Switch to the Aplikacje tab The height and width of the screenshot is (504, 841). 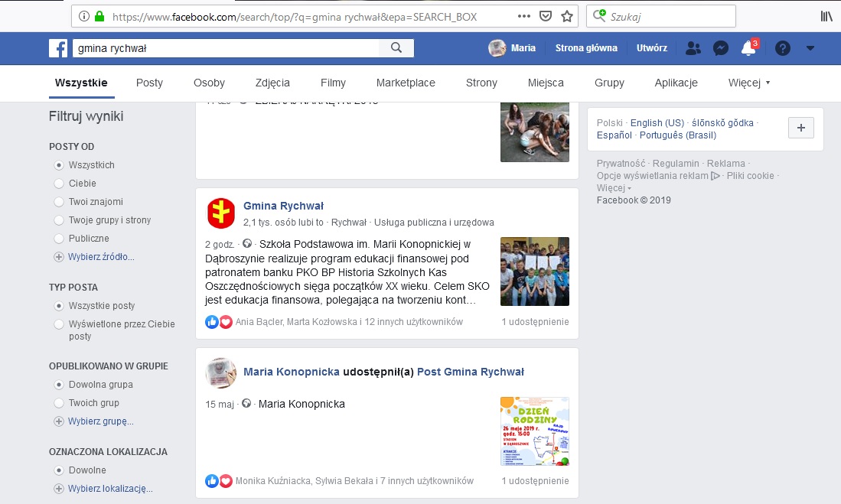tap(676, 83)
